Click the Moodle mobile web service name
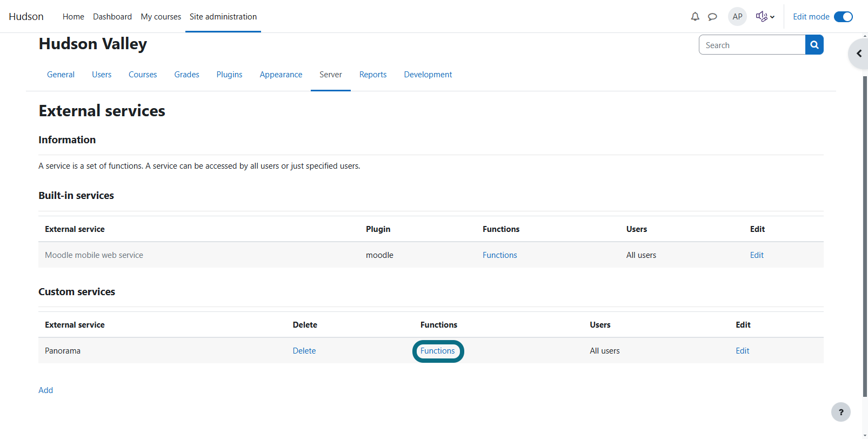 (x=94, y=255)
